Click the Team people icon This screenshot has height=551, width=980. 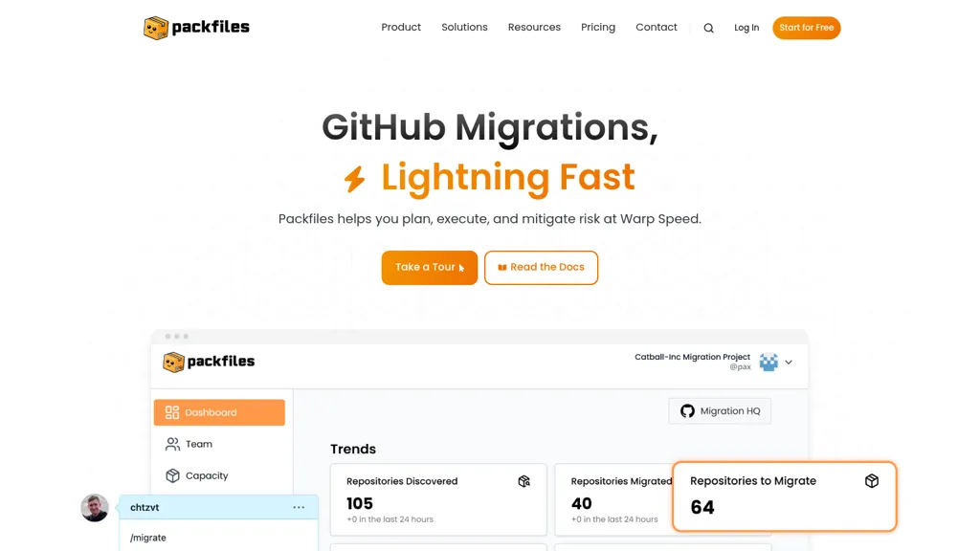coord(172,444)
